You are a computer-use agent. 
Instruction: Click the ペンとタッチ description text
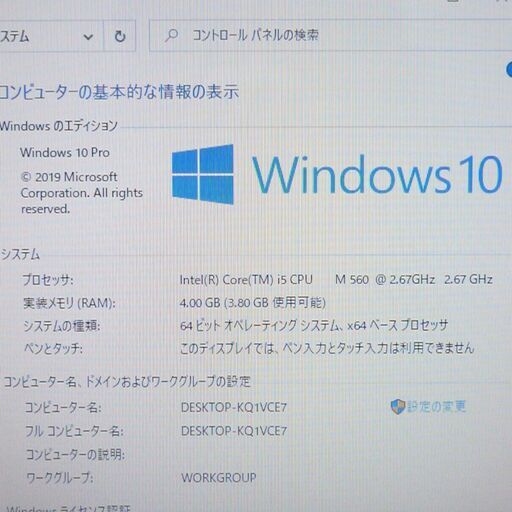327,348
